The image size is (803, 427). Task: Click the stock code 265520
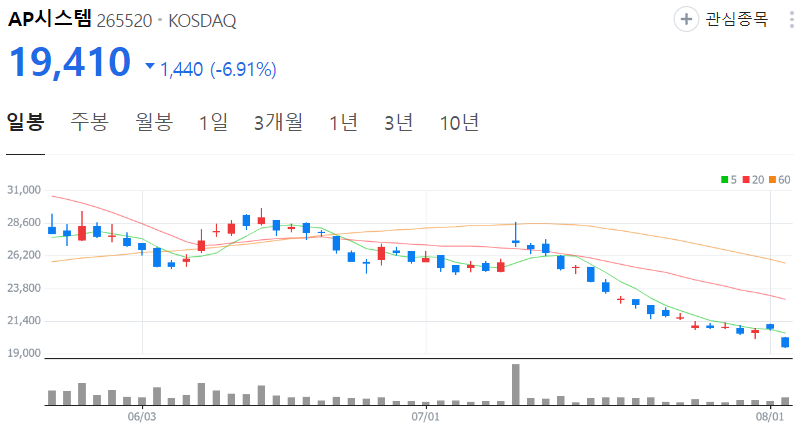pos(124,21)
